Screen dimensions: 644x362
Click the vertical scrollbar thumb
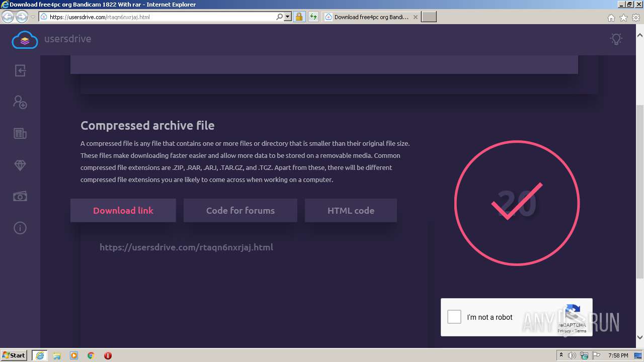pos(640,191)
